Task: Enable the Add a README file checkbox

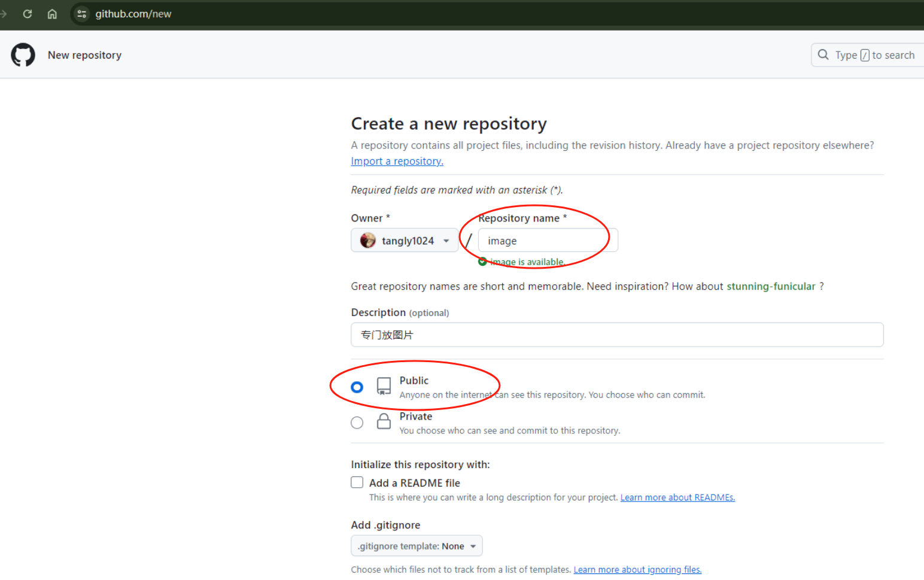Action: (x=357, y=482)
